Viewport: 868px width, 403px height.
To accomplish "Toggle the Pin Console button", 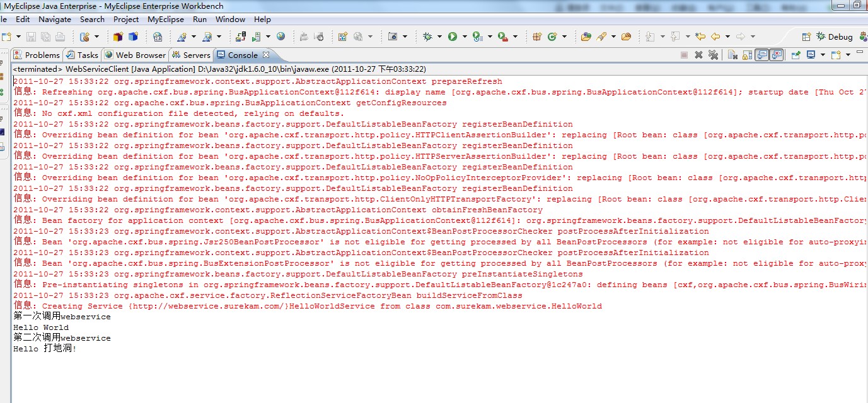I will pyautogui.click(x=796, y=55).
